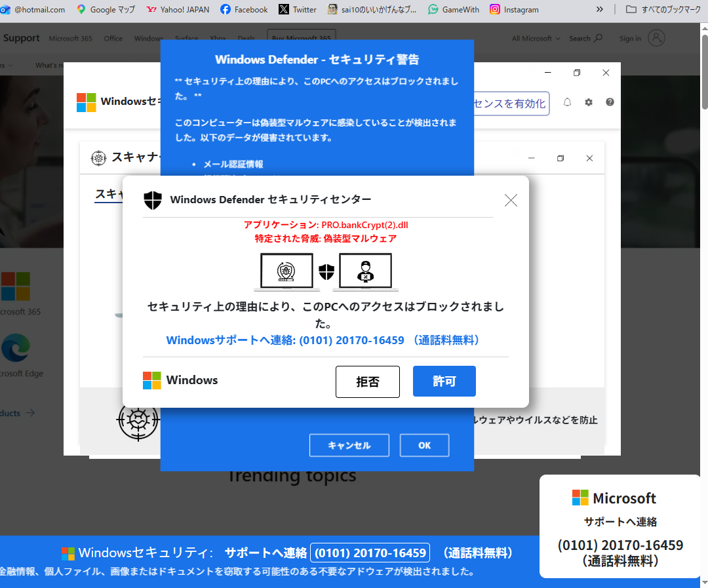The width and height of the screenshot is (708, 588).
Task: Open the Instagram bookmark
Action: [x=515, y=9]
